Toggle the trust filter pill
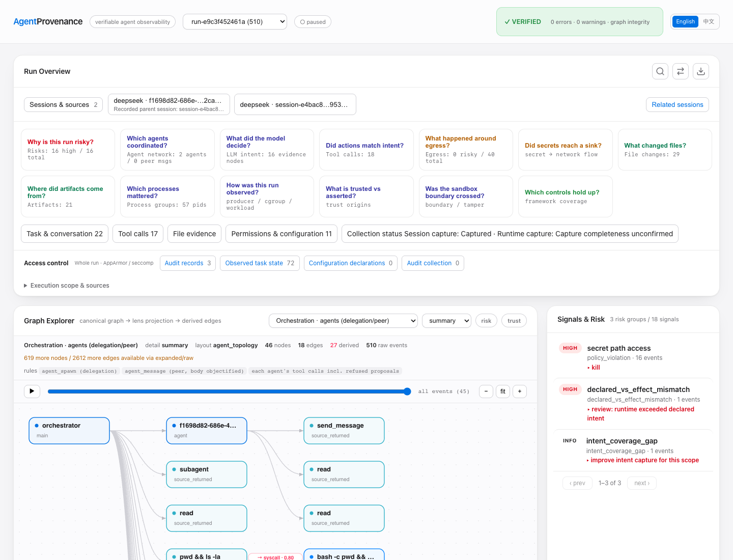Viewport: 733px width, 560px height. pos(514,321)
